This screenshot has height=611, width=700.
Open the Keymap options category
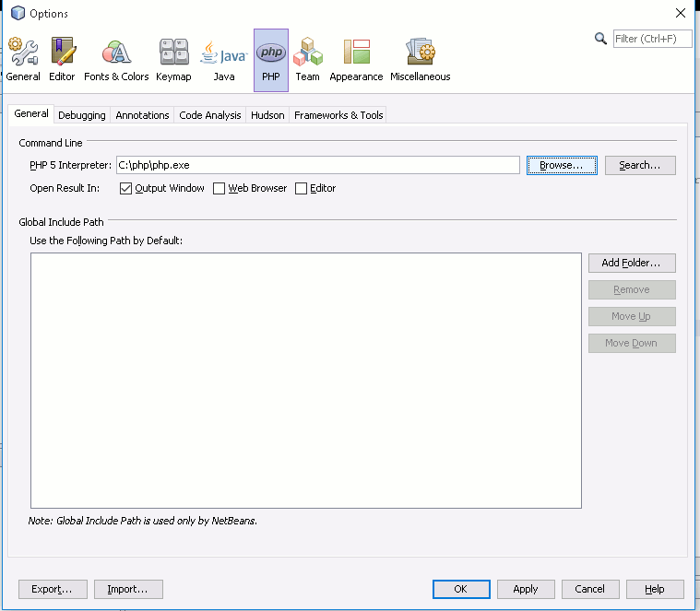173,60
